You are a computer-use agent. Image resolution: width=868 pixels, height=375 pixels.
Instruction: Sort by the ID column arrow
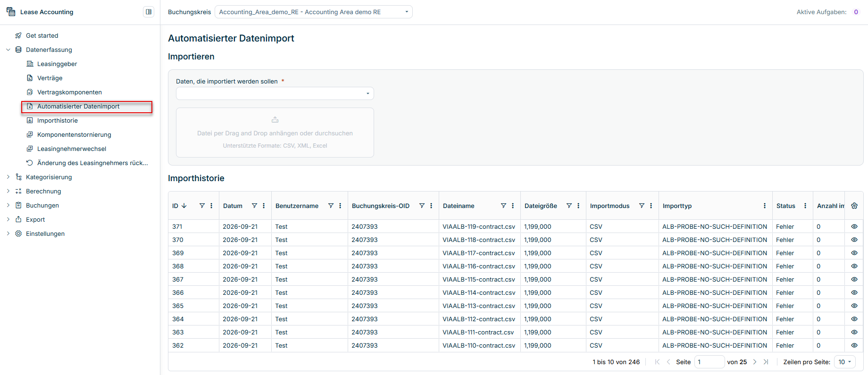tap(184, 206)
